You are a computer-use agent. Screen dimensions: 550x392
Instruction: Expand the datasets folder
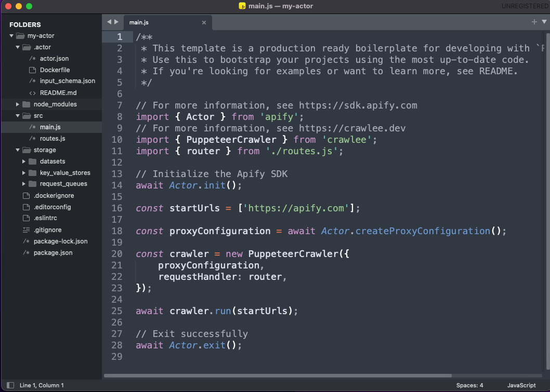23,161
